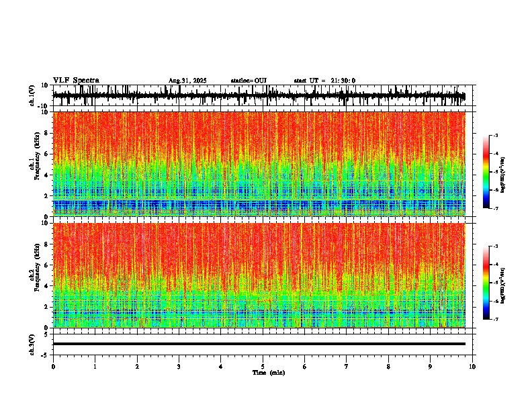532x411 pixels.
Task: Click the ch.2 colorbar 'log(PSD)' unit label
Action: pyautogui.click(x=503, y=286)
